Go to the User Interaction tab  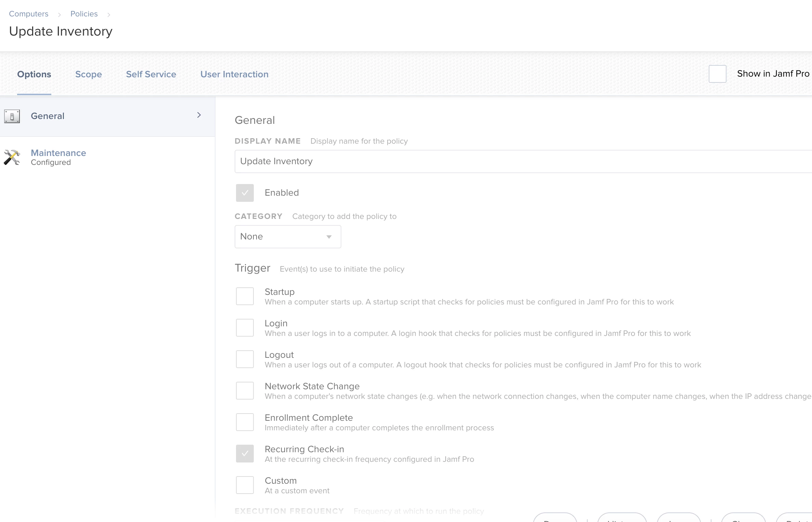pos(234,74)
